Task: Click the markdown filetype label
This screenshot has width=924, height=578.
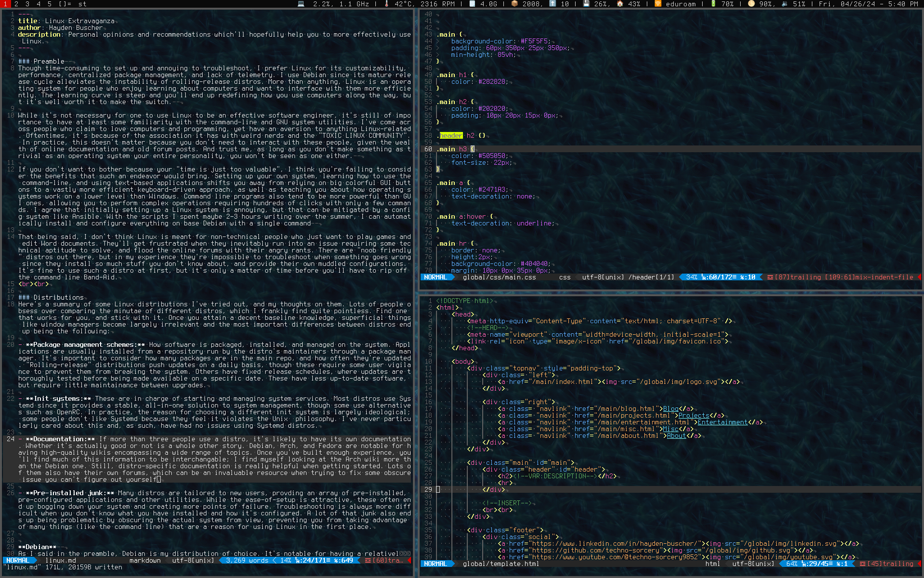Action: [x=145, y=560]
